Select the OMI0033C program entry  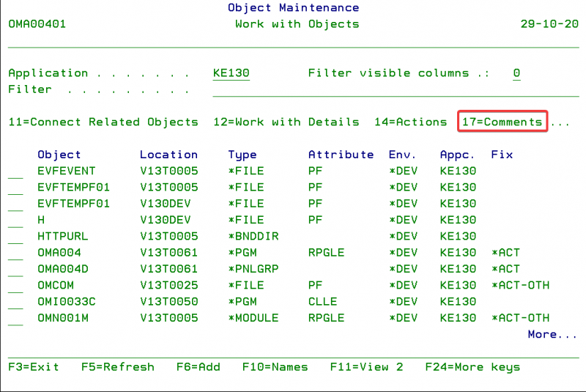[66, 302]
